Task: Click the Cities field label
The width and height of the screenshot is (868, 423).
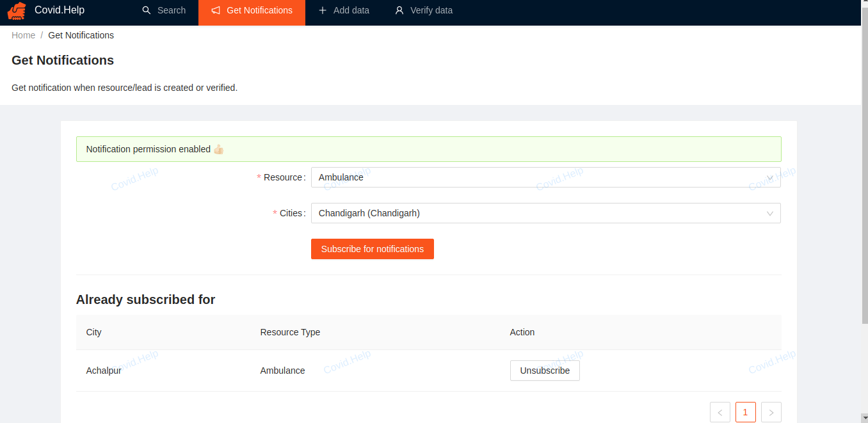Action: click(291, 213)
